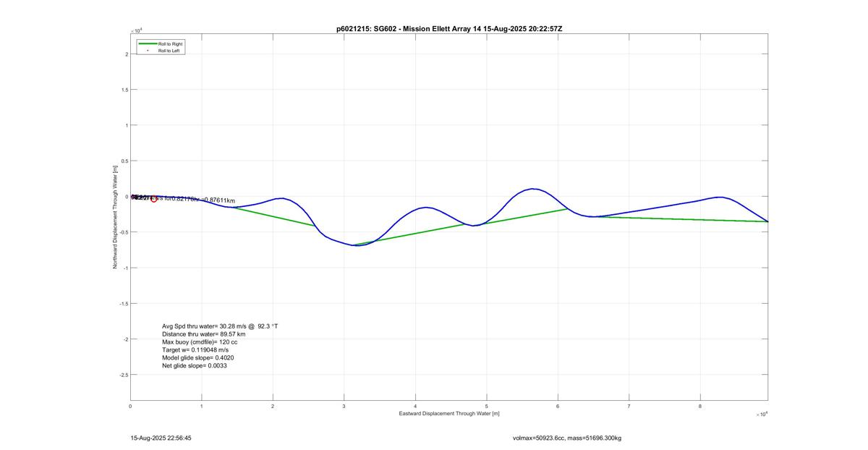Screen dimensions: 868x450
Task: Click the plot title 'p6021215: SG602 - Mission Ellett Array'
Action: [x=403, y=27]
